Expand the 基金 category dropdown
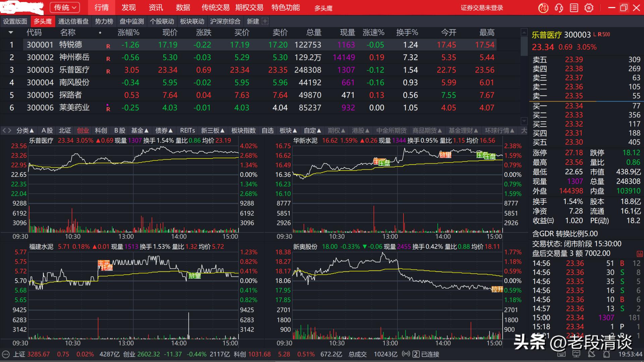Screen dimensions: 644x362 pos(140,130)
